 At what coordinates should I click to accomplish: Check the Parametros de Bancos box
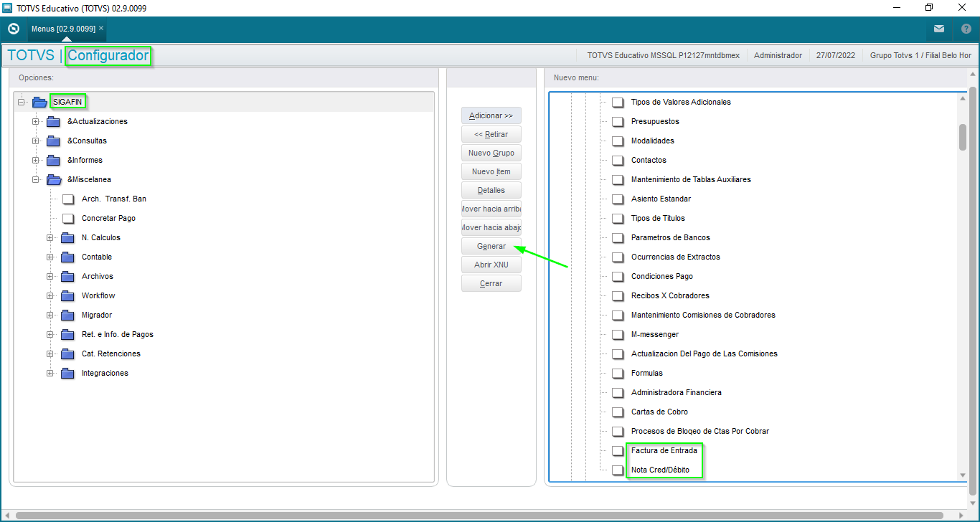coord(618,237)
